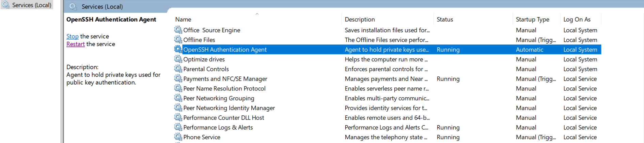Click the Services (Local) tree node icon
644x143 pixels.
pyautogui.click(x=6, y=5)
